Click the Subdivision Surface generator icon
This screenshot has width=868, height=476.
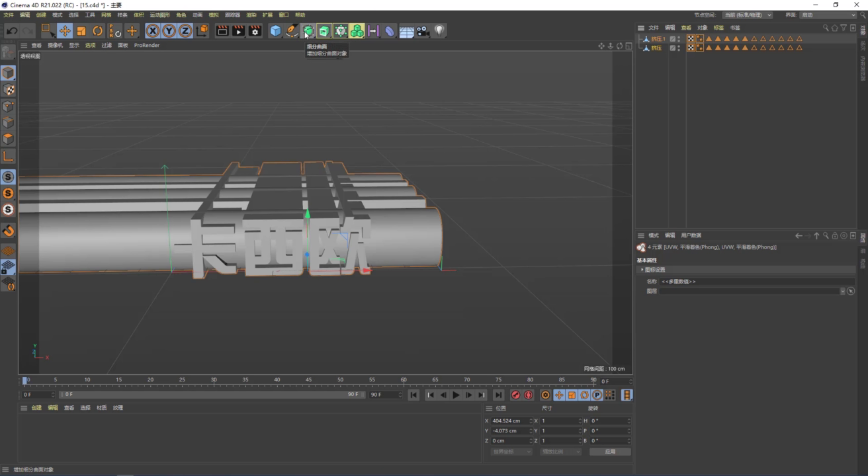point(308,30)
